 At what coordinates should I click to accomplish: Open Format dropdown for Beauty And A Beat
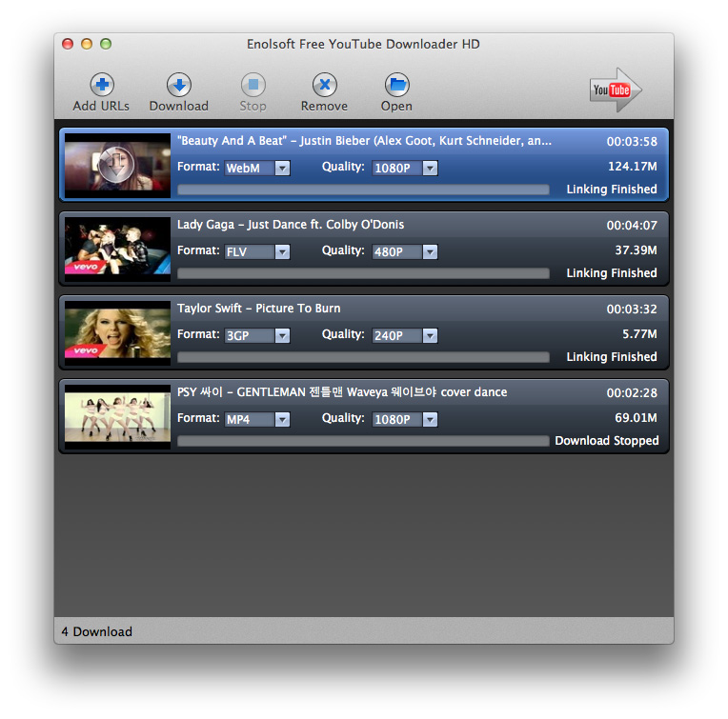pos(257,168)
